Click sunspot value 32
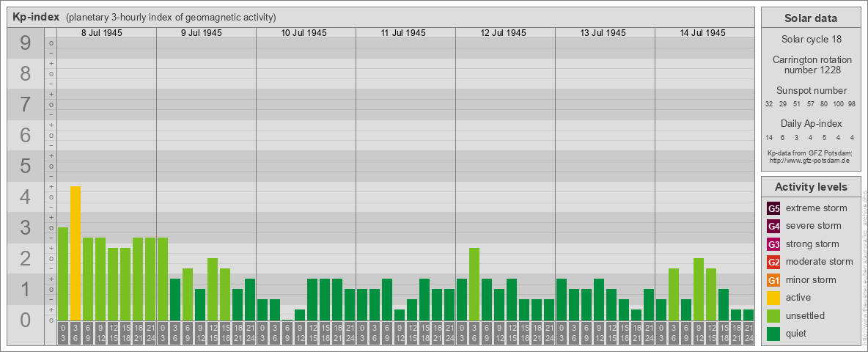Image resolution: width=868 pixels, height=352 pixels. click(769, 104)
